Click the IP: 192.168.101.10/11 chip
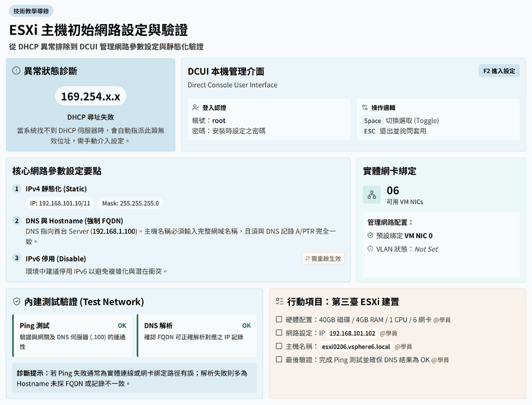The image size is (532, 405). (61, 203)
